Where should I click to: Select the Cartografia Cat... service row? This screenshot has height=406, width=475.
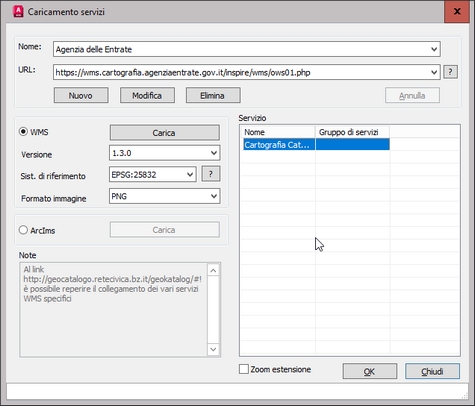[x=316, y=145]
